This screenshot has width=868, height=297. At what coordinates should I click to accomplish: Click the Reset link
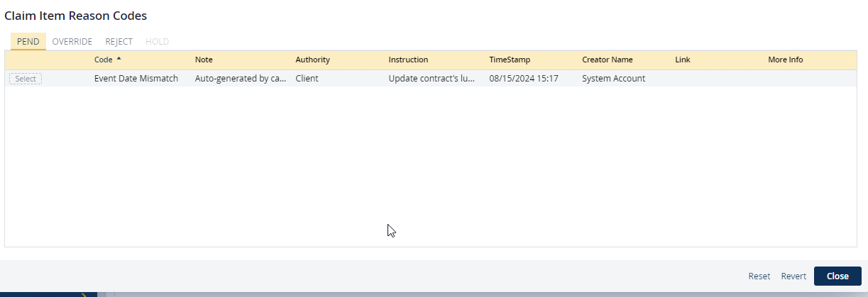759,276
